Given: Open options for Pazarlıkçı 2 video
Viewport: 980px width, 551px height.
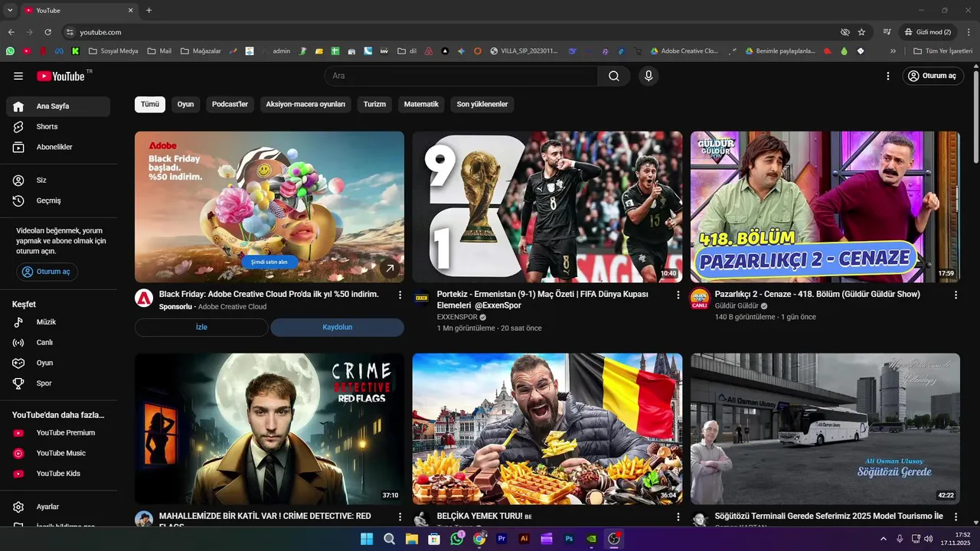Looking at the screenshot, I should pos(955,295).
